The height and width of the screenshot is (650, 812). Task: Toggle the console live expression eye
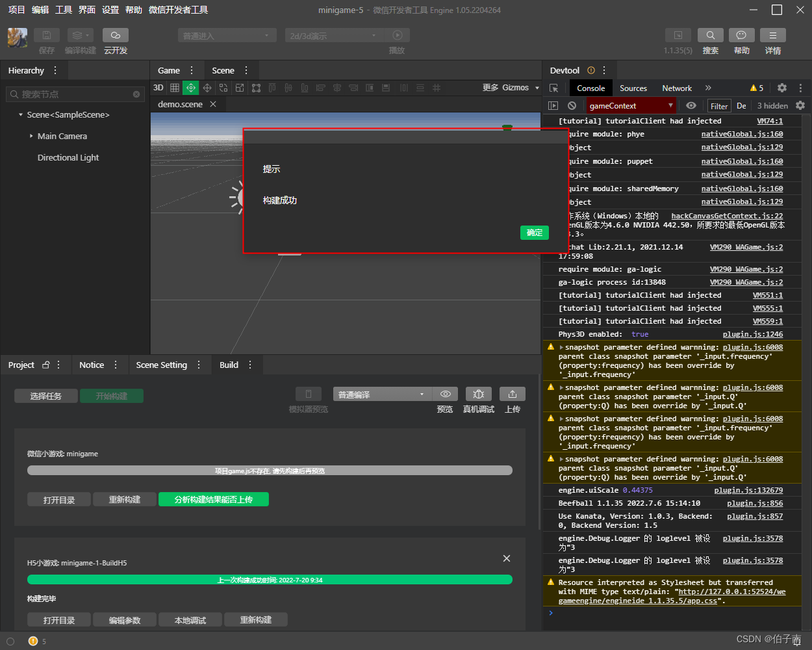point(691,105)
